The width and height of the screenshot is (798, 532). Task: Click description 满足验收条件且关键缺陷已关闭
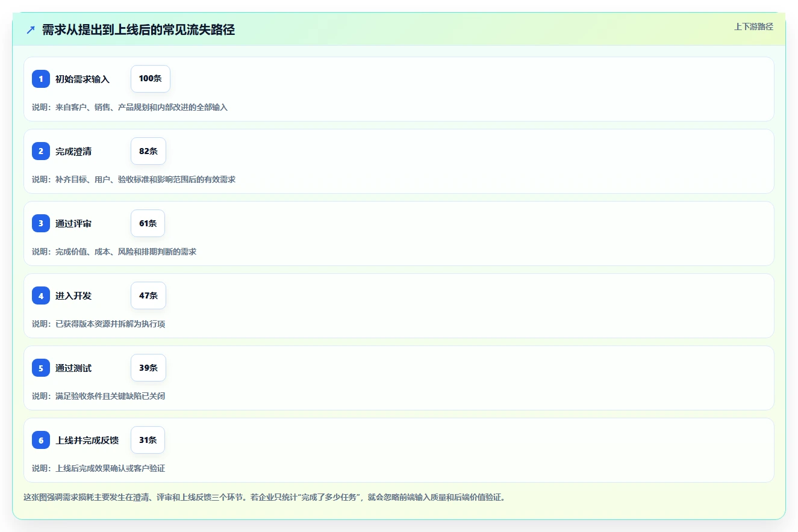click(110, 396)
